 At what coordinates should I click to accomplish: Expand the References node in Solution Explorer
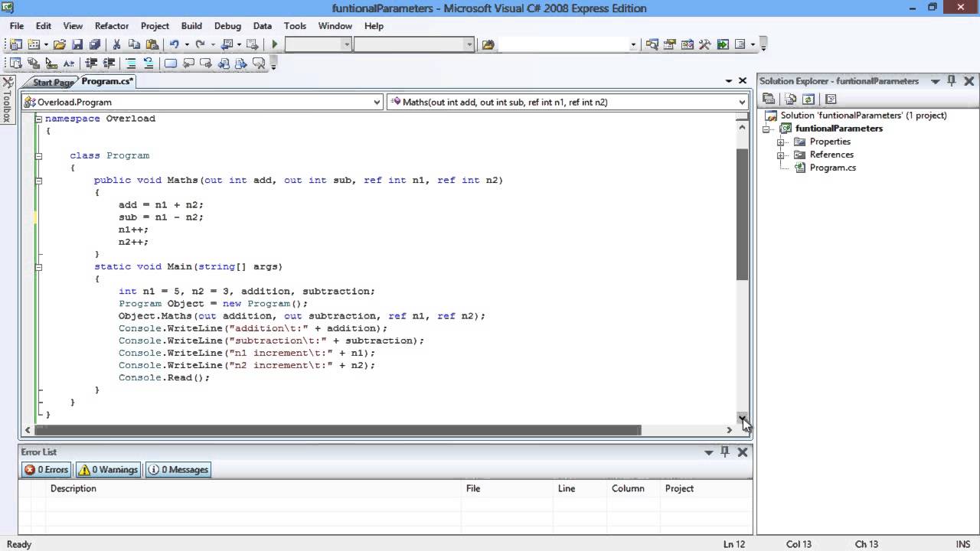point(781,155)
